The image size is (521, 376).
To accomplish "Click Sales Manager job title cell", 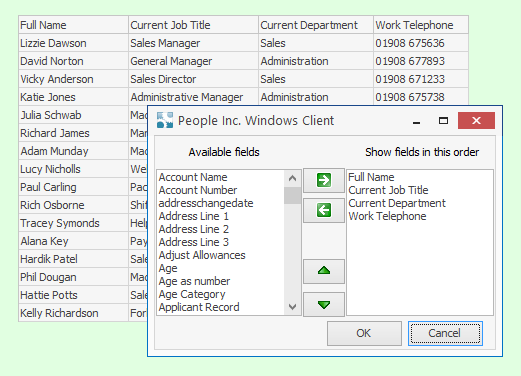I will tap(193, 43).
